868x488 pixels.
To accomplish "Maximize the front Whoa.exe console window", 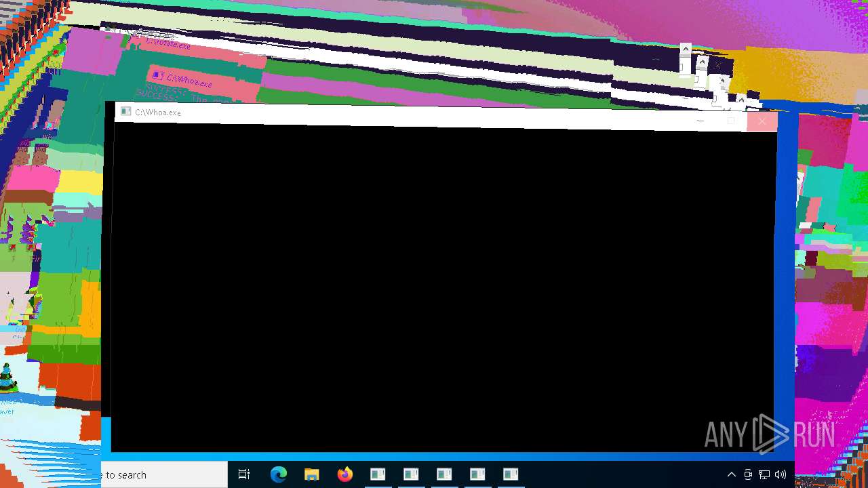I will (x=731, y=121).
